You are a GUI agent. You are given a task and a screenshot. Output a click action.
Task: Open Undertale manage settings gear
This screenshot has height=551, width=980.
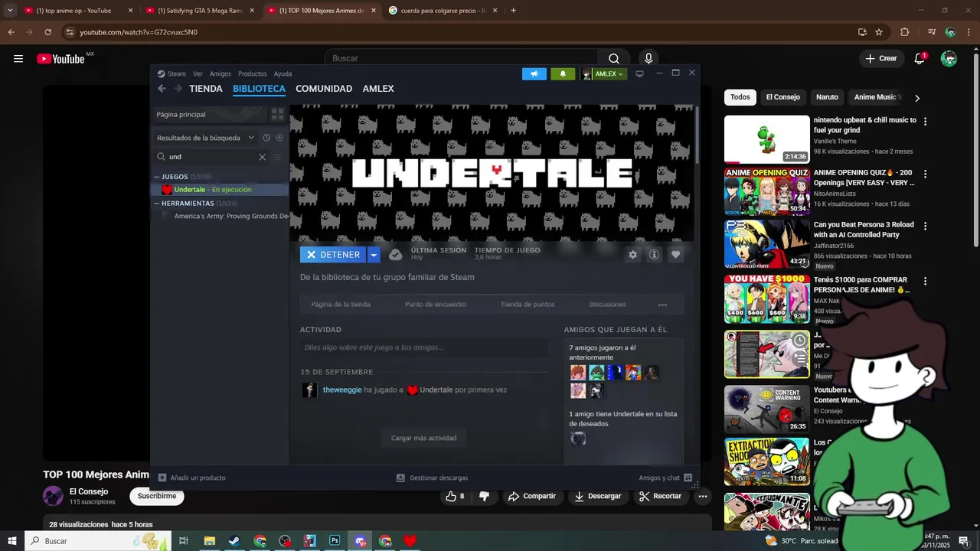coord(632,255)
